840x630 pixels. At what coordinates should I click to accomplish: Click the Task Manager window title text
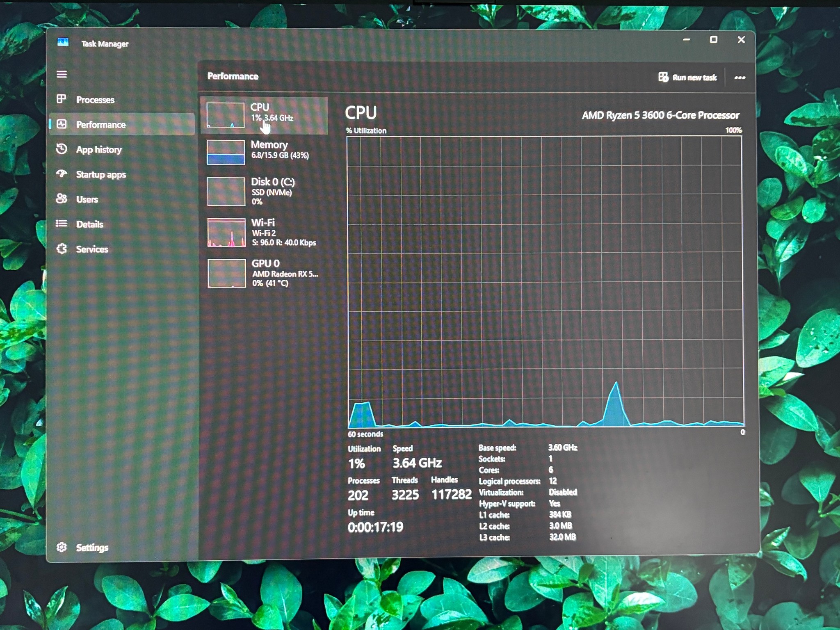pos(105,44)
